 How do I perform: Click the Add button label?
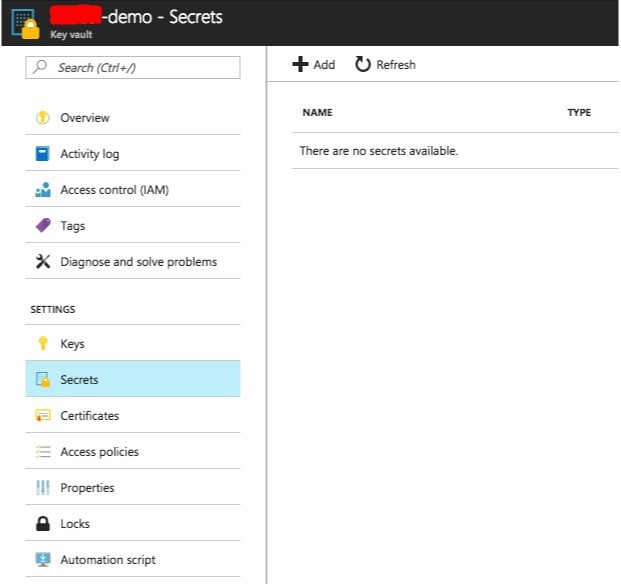[x=324, y=65]
